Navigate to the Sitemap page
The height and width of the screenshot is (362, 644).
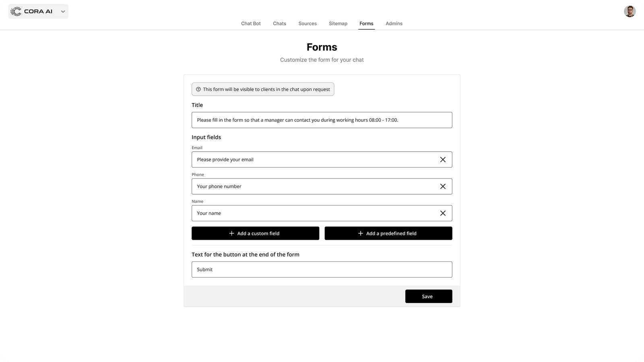tap(338, 23)
